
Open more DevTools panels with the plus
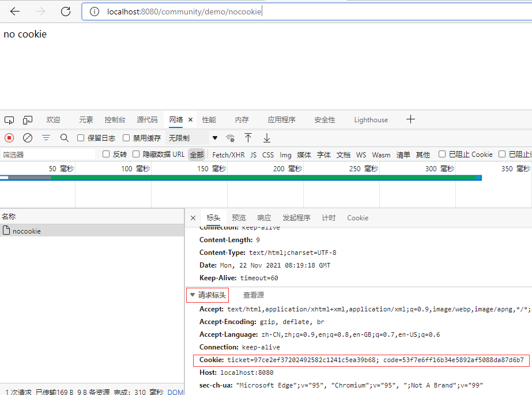410,119
